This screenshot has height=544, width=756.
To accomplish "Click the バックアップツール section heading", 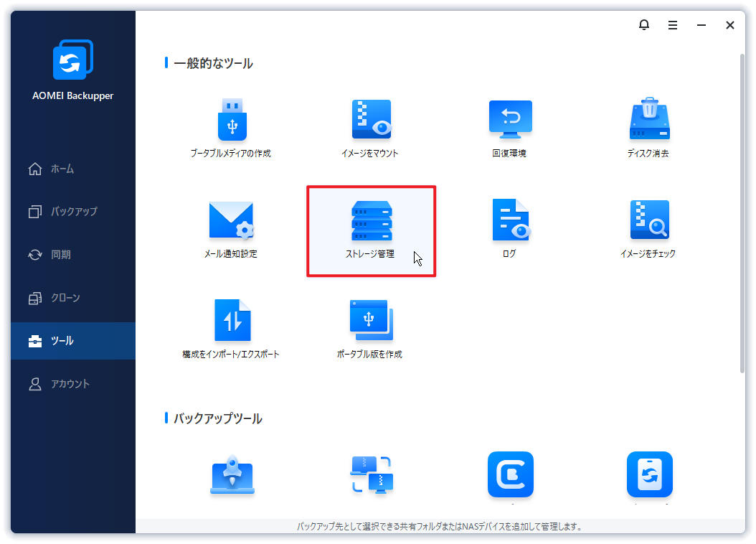I will tap(217, 418).
